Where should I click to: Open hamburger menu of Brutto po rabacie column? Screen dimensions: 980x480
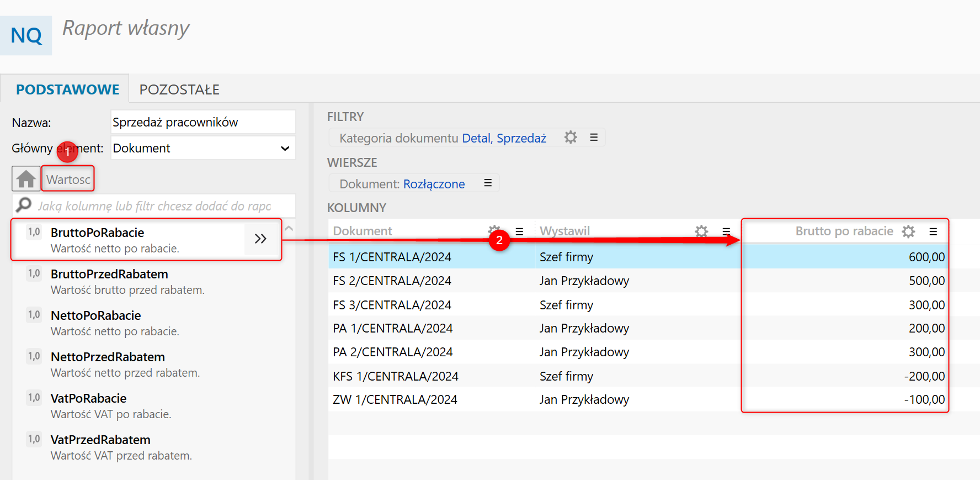(x=933, y=231)
